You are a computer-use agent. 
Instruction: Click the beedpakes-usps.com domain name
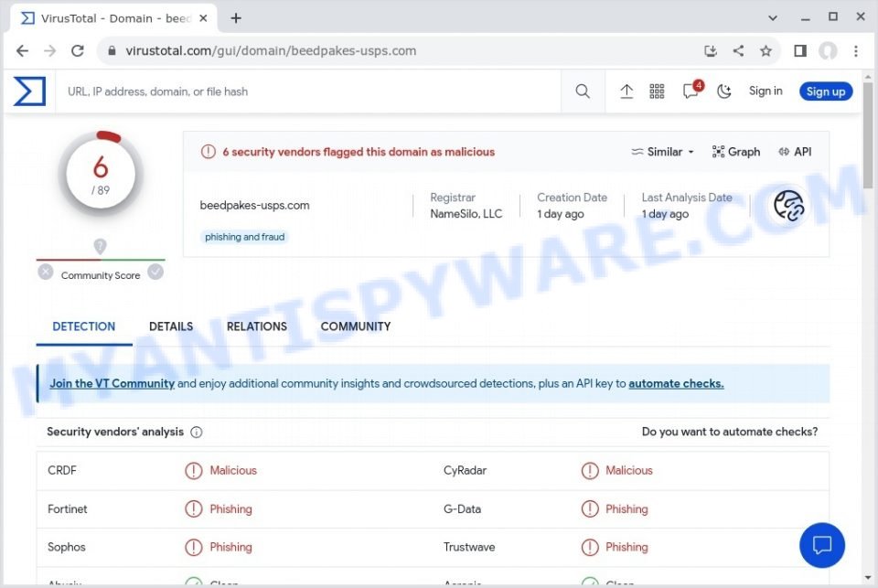click(x=255, y=206)
